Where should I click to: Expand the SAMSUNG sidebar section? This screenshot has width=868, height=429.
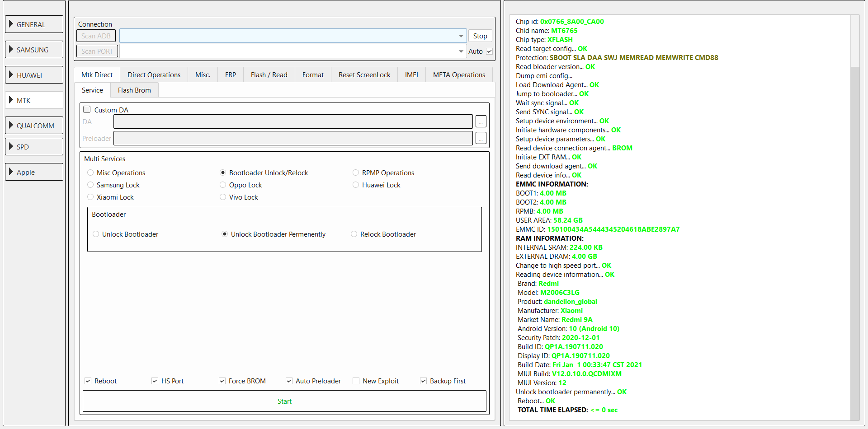[x=34, y=50]
